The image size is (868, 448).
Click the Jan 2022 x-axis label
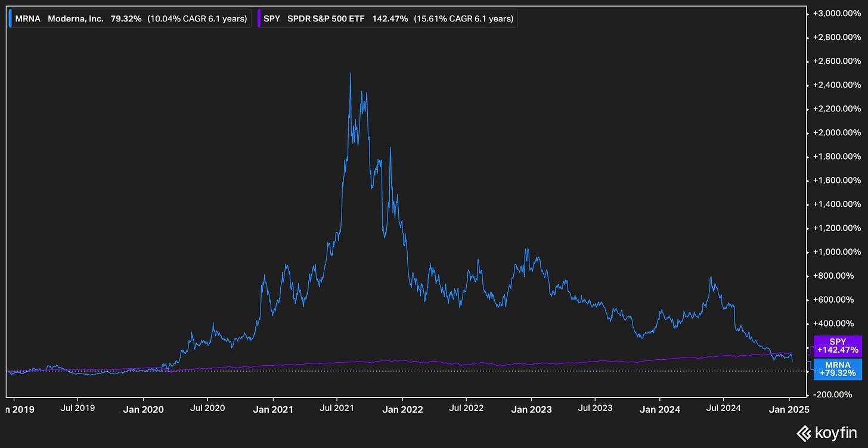pyautogui.click(x=402, y=409)
